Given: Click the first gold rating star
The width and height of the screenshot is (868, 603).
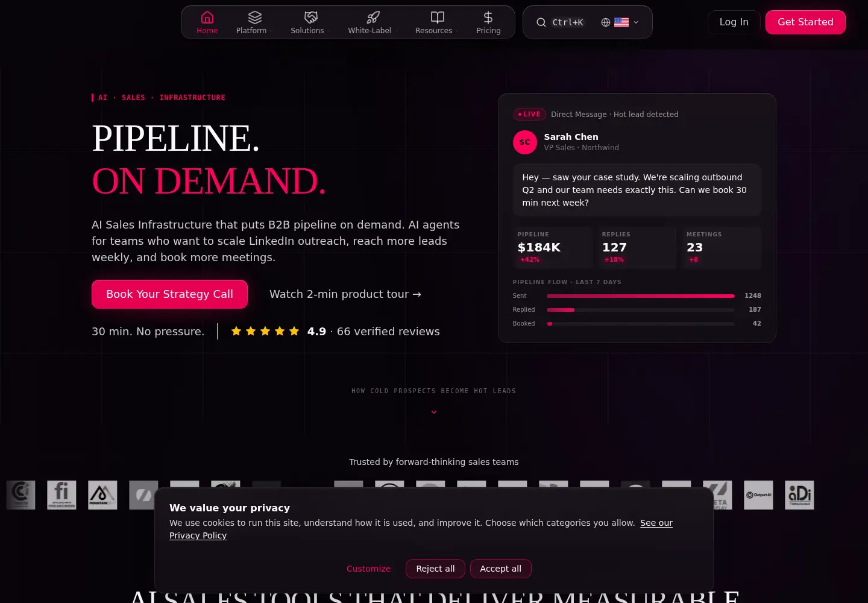Looking at the screenshot, I should pos(236,331).
